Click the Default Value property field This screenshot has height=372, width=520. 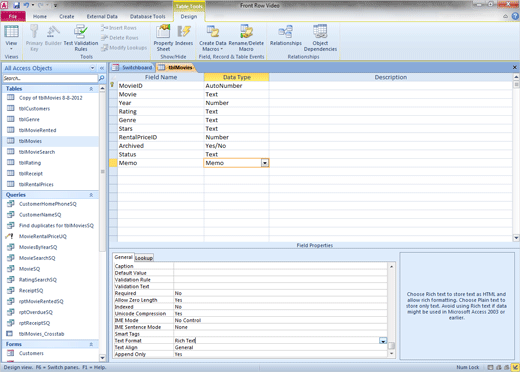(280, 273)
